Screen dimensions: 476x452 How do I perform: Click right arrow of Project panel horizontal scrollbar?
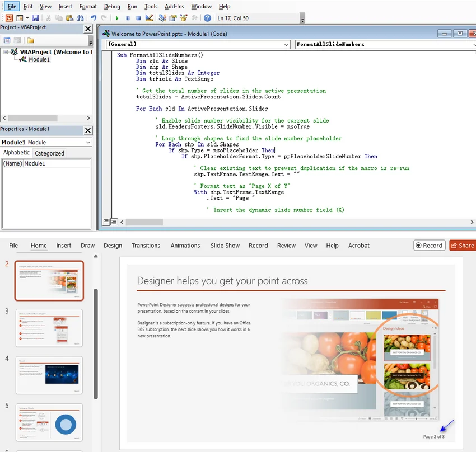coord(88,118)
